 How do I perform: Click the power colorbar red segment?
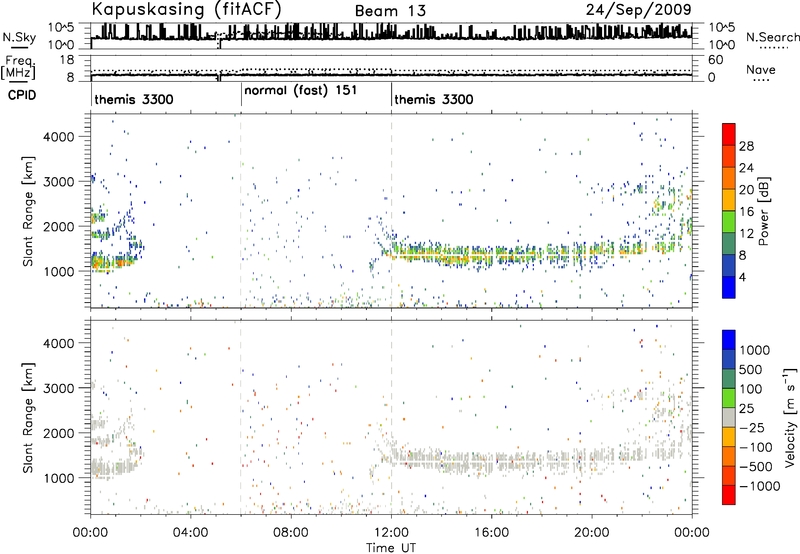pyautogui.click(x=729, y=134)
